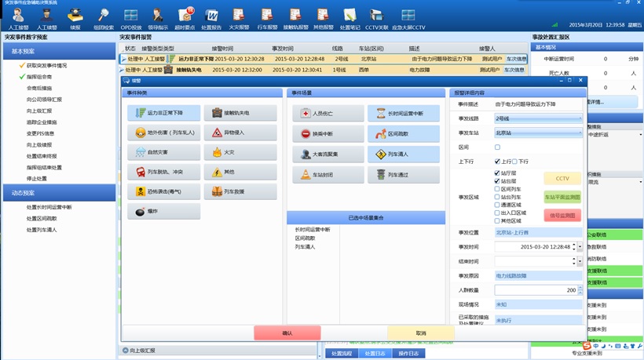
Task: Click the 人群数量 input field
Action: point(536,290)
